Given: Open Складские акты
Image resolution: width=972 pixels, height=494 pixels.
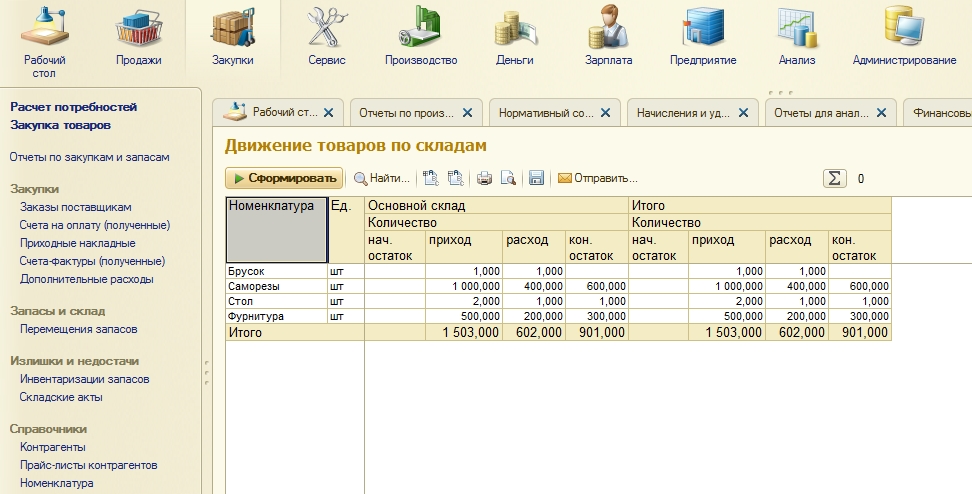Looking at the screenshot, I should coord(61,397).
